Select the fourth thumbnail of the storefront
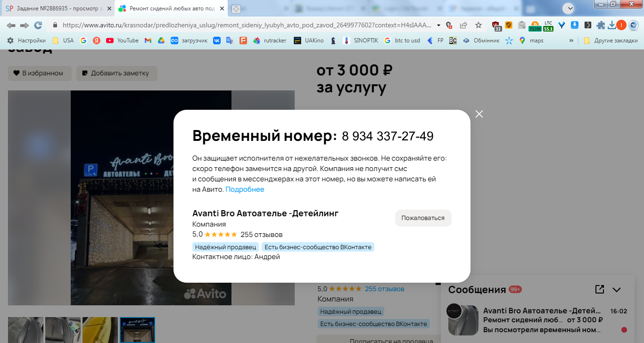 pyautogui.click(x=137, y=330)
